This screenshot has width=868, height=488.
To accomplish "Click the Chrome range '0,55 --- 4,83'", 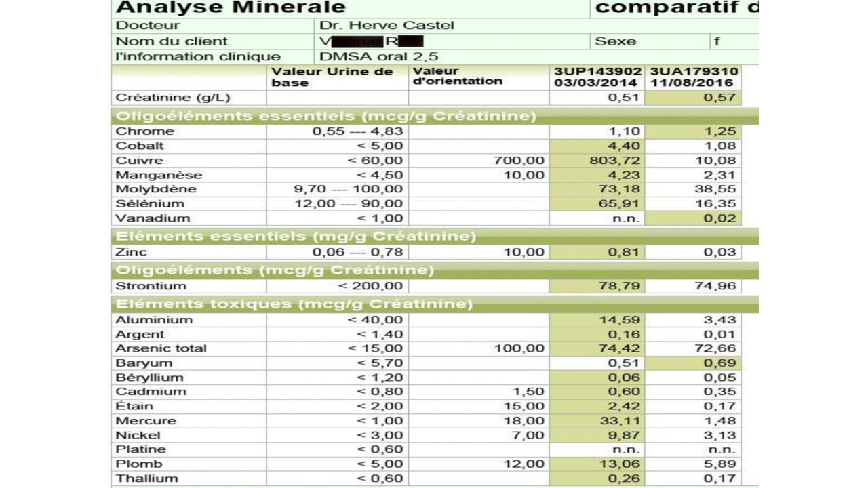I will tap(357, 131).
